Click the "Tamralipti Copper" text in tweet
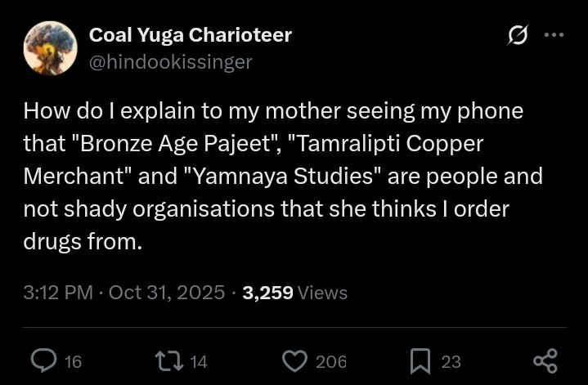 click(x=388, y=144)
